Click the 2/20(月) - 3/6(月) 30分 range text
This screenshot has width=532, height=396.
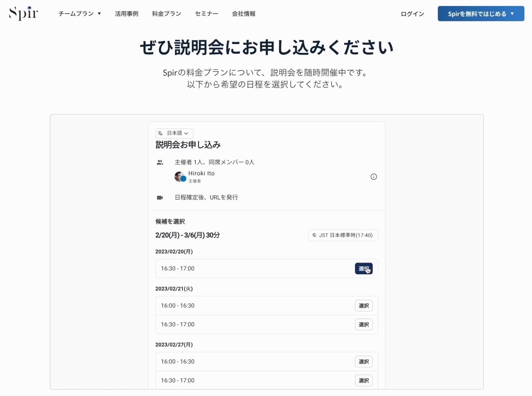[188, 235]
